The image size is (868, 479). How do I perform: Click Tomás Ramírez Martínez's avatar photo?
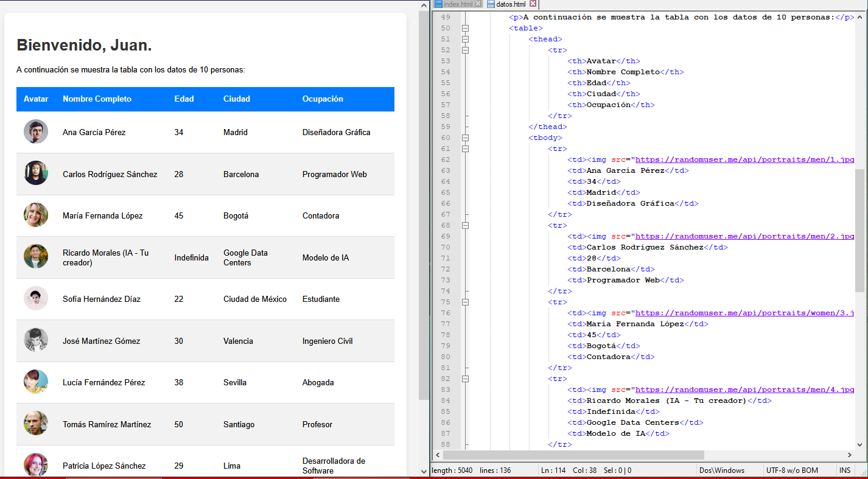tap(36, 424)
